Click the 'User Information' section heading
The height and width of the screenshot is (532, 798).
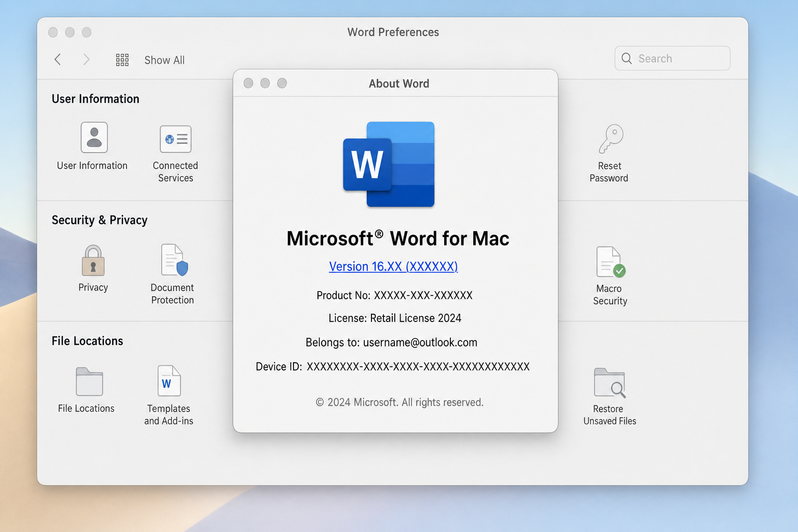[96, 99]
